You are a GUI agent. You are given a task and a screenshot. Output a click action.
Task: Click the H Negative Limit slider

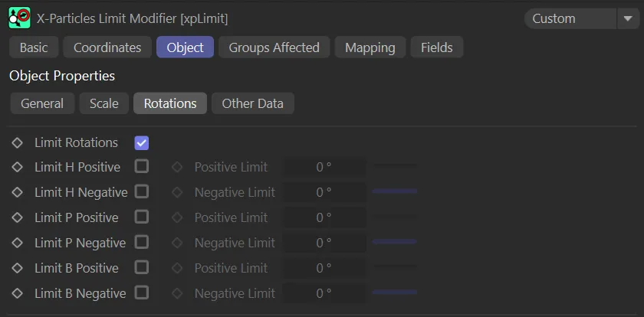tap(395, 191)
